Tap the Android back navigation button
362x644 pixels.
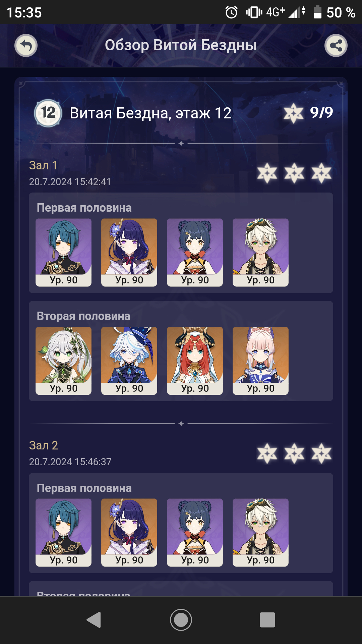point(94,620)
